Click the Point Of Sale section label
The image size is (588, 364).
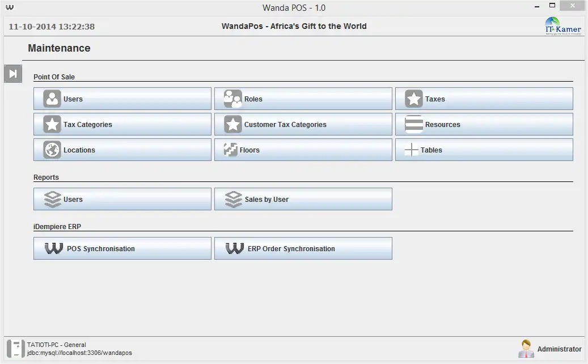coord(54,77)
